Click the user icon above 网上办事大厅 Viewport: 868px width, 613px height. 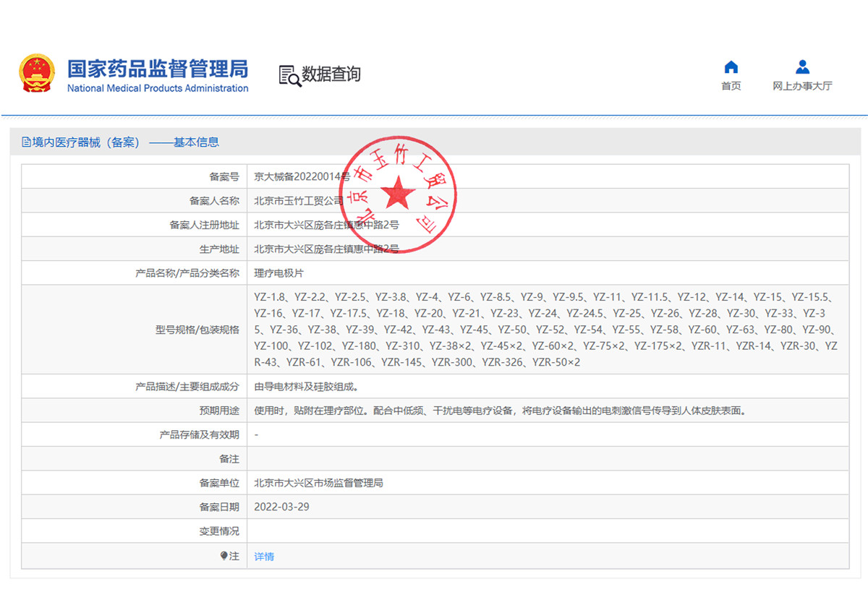pyautogui.click(x=802, y=67)
